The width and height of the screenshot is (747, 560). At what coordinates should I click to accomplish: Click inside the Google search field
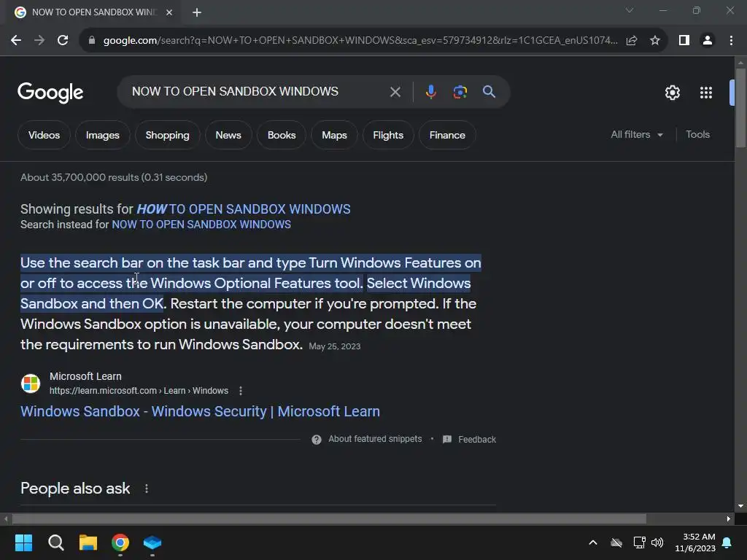[258, 91]
